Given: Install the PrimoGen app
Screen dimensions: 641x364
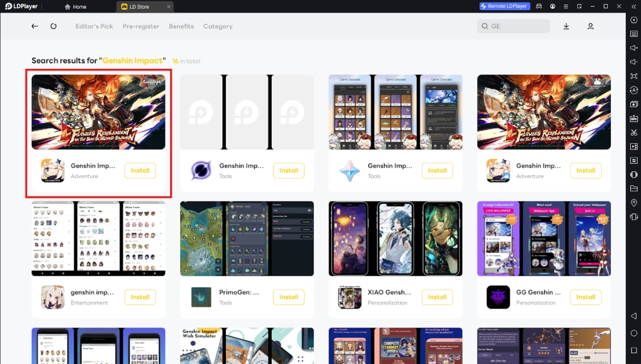Looking at the screenshot, I should (289, 297).
